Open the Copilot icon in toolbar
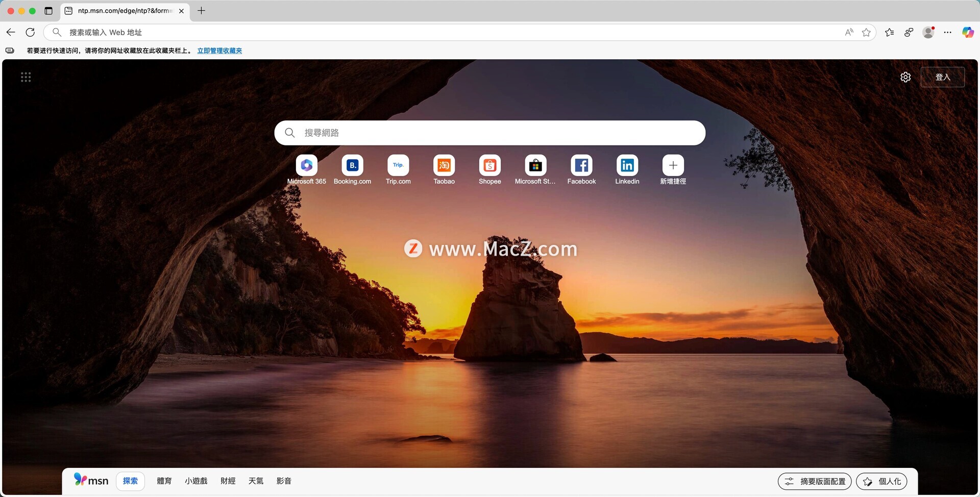This screenshot has width=980, height=497. click(967, 32)
